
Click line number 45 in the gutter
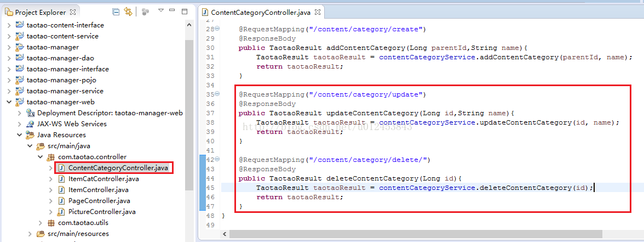(209, 188)
